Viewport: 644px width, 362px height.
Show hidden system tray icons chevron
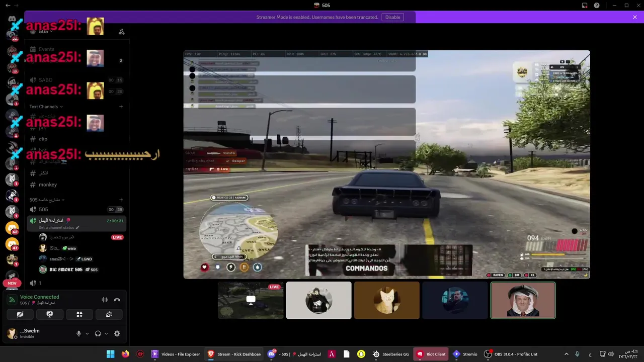point(567,354)
